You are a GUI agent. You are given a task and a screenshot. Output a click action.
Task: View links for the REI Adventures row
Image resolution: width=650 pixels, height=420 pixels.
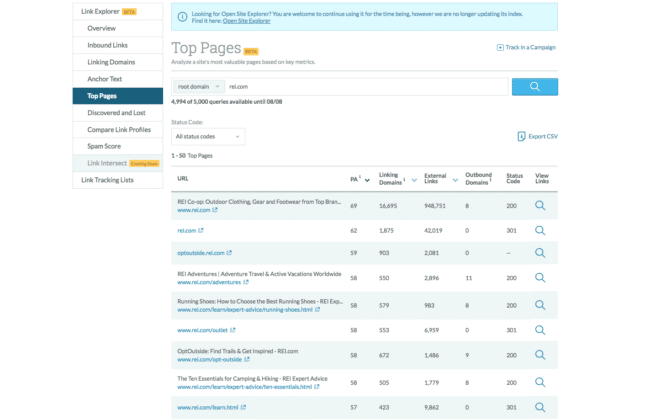[x=540, y=277]
